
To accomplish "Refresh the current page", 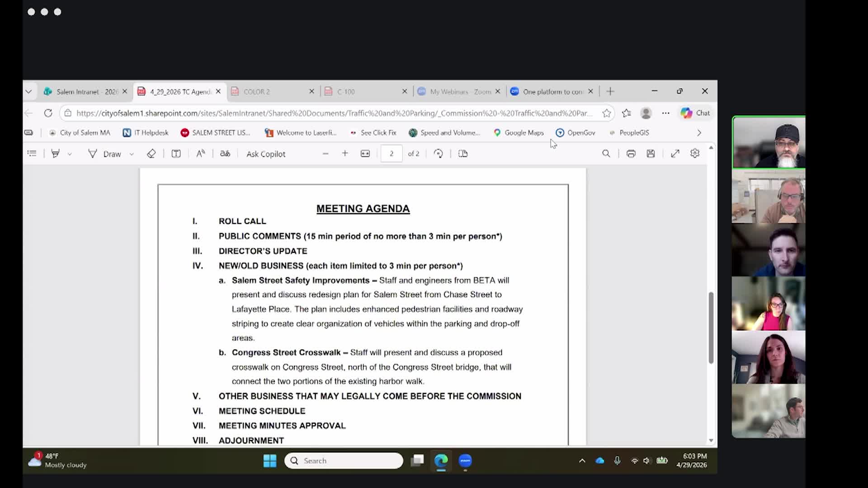I will click(48, 113).
